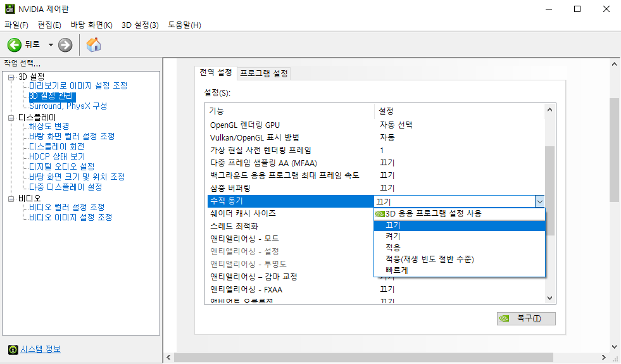Open the 파일(F) menu
Screen dimensions: 621x364
pos(16,25)
